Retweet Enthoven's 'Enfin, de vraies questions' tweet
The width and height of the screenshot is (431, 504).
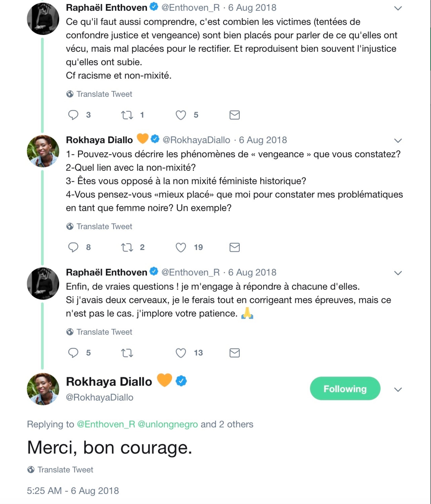(127, 353)
